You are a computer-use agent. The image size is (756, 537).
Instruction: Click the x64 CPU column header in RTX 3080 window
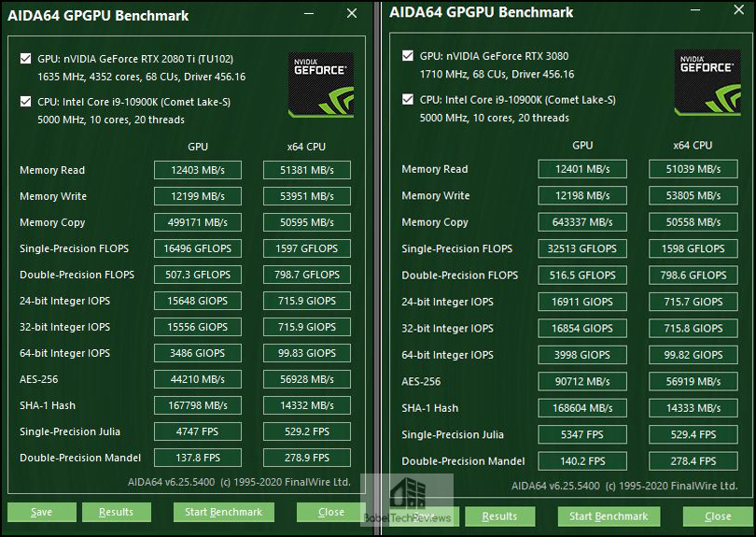[693, 145]
